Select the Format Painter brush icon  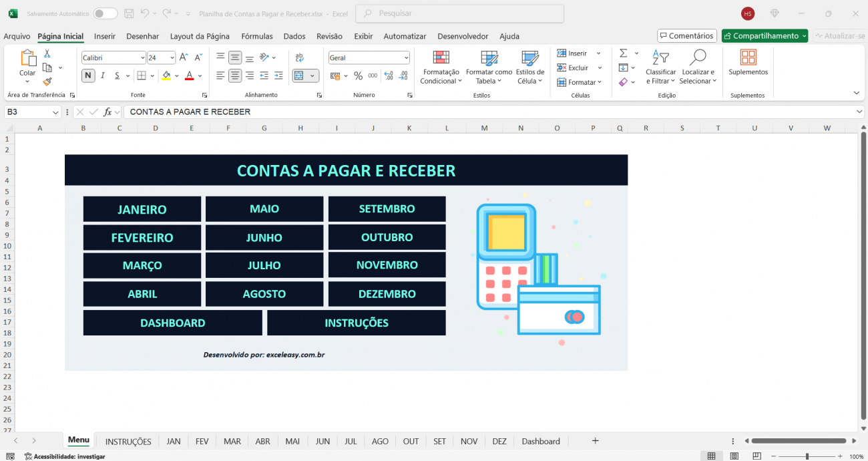(x=47, y=82)
